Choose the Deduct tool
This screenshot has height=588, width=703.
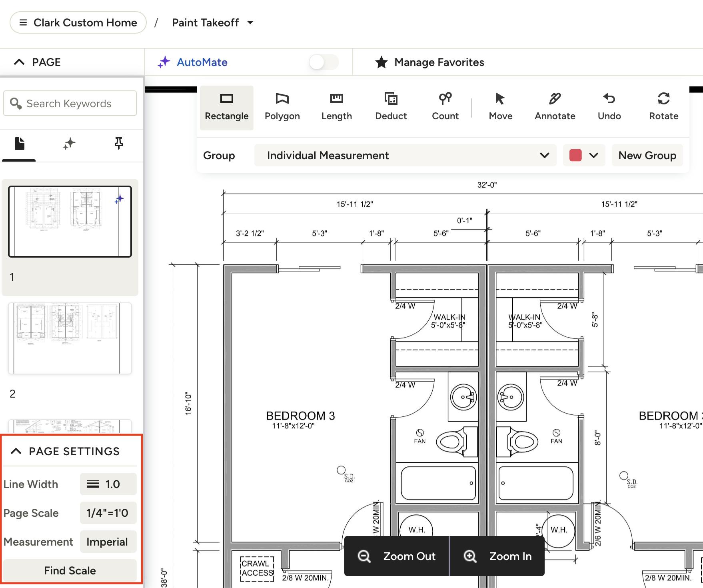tap(391, 107)
